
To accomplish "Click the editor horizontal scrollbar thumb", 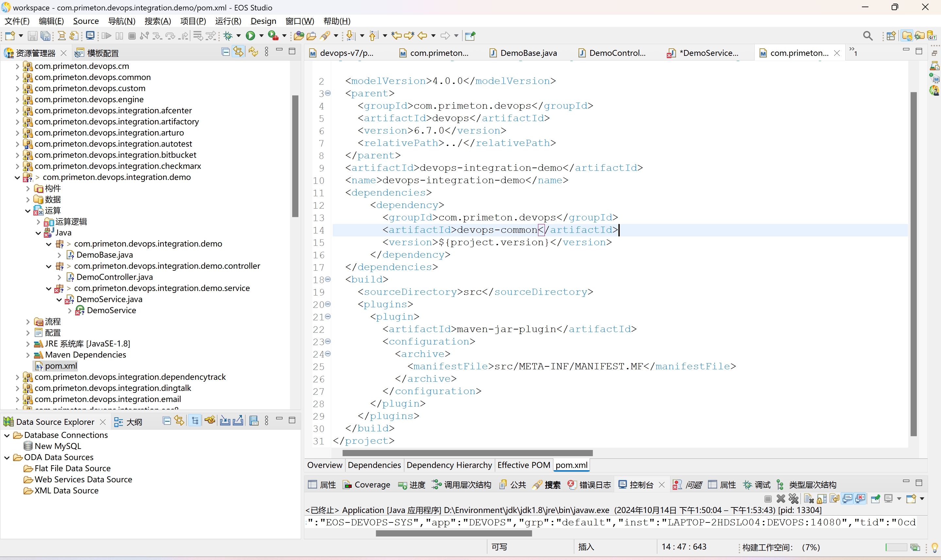I will pos(467,453).
